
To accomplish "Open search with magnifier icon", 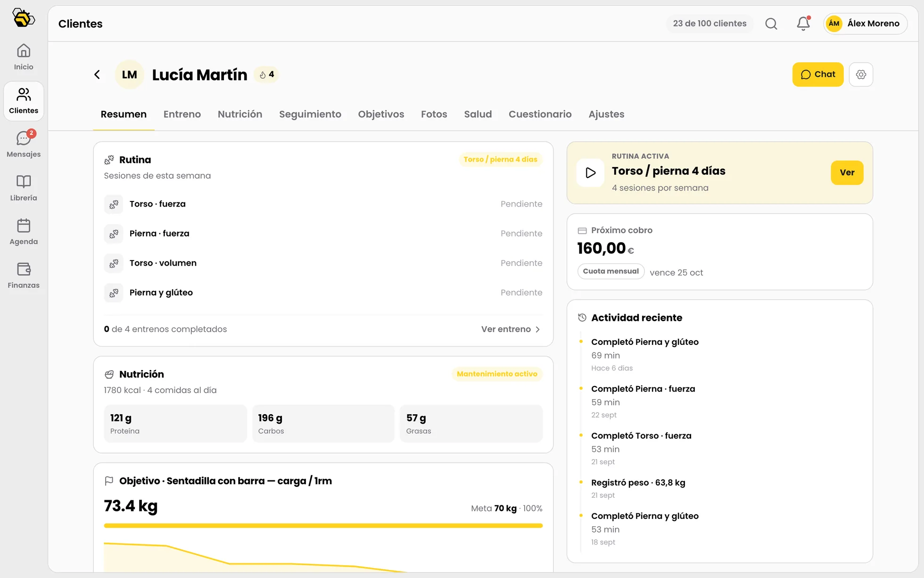I will 771,24.
